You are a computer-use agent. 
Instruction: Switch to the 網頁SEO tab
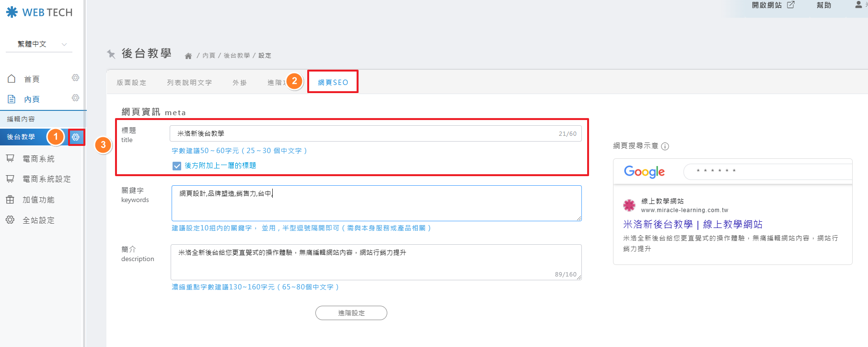(333, 83)
